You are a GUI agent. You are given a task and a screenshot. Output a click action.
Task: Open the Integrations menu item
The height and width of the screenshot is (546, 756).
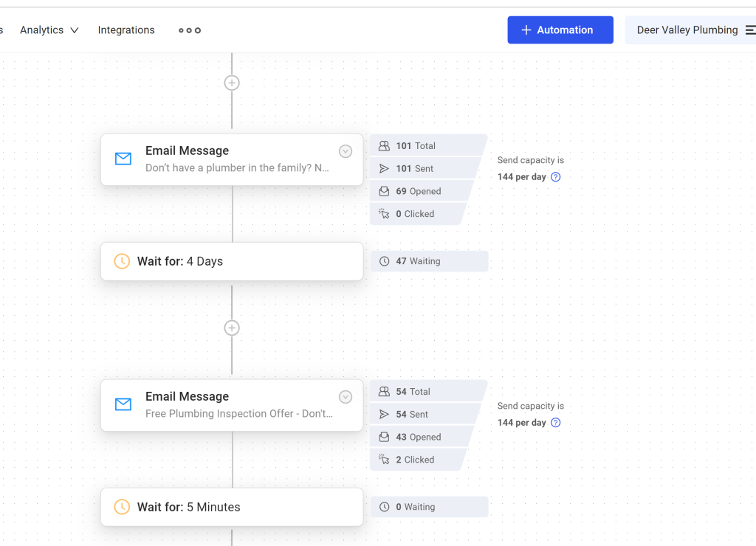pyautogui.click(x=126, y=30)
